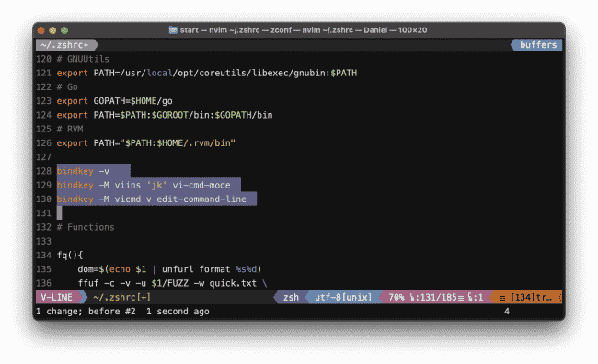
Task: Click the 'ffuf -c -v -u' line
Action: point(172,283)
